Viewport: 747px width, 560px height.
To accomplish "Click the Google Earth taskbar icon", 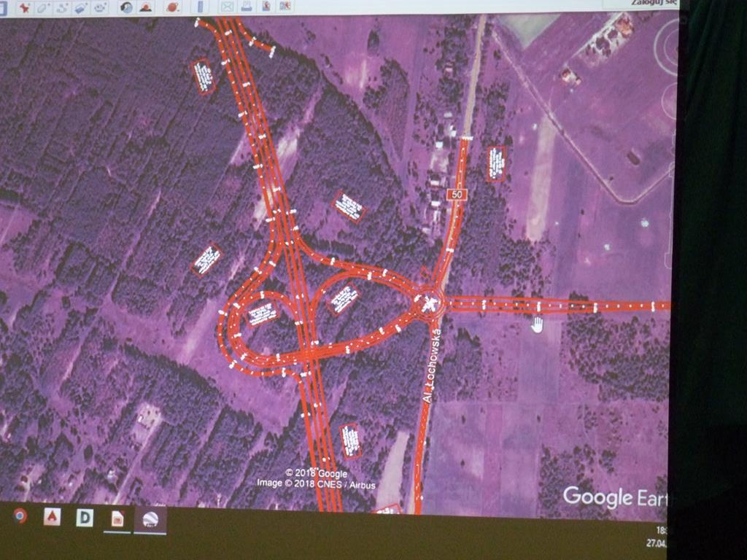I will click(150, 520).
